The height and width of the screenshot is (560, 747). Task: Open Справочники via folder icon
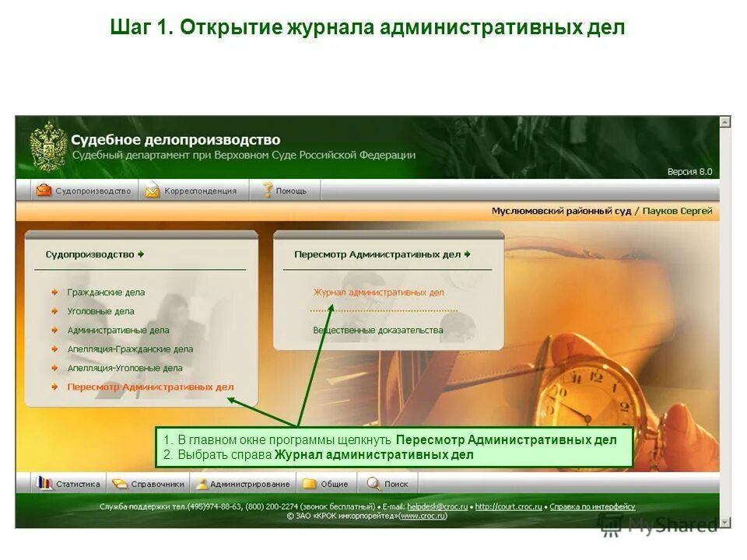pos(119,481)
